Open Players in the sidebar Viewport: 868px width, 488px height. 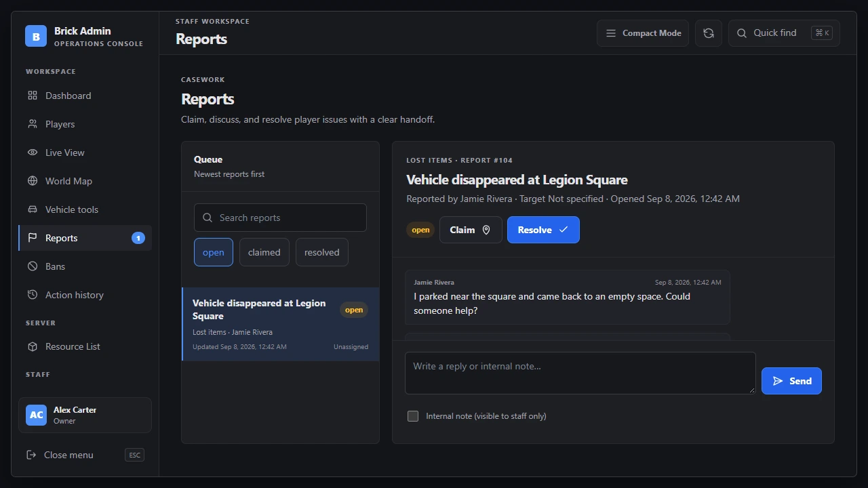coord(85,124)
